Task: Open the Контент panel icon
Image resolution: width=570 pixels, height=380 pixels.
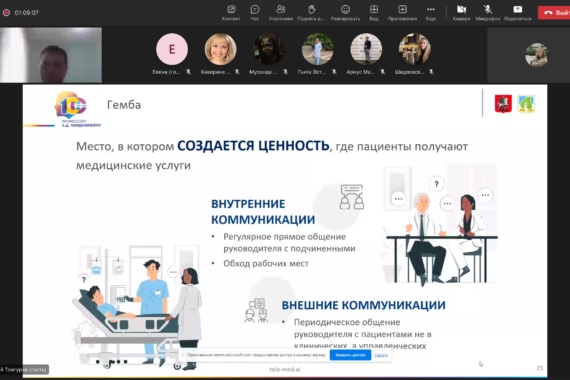Action: tap(231, 9)
